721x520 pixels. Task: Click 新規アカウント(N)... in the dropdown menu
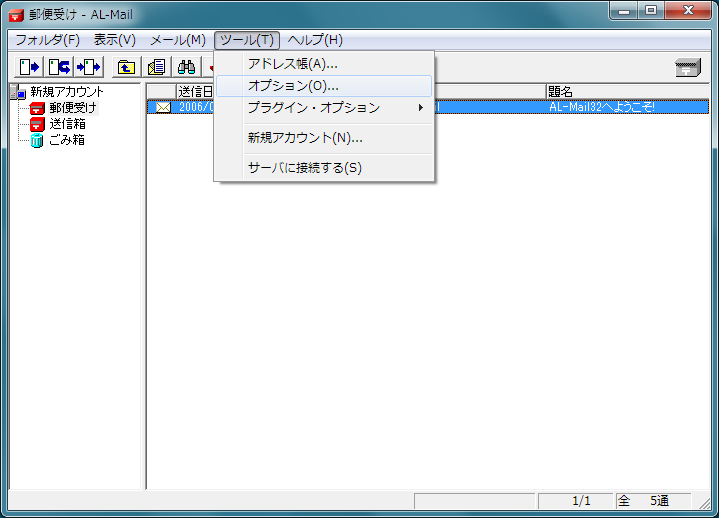pyautogui.click(x=305, y=138)
